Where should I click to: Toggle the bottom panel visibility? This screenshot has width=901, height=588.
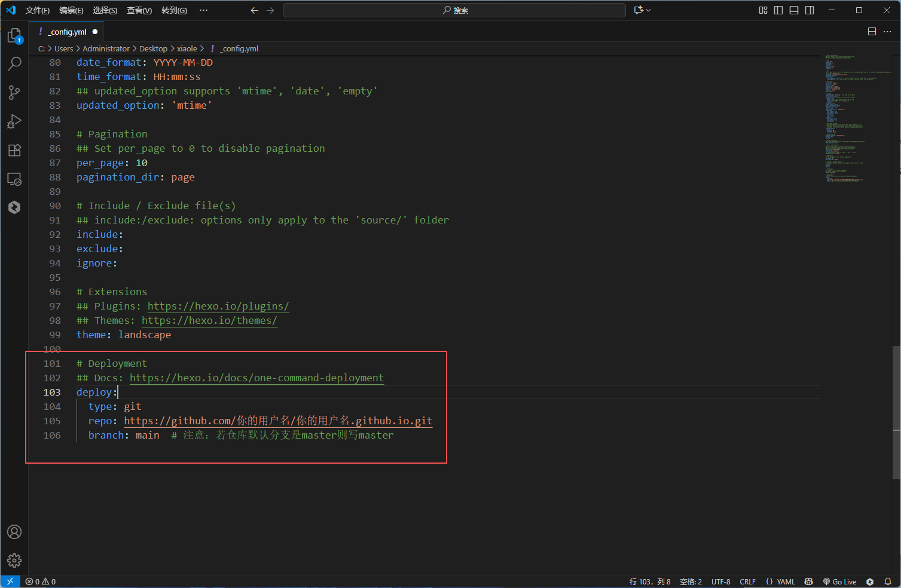[794, 10]
